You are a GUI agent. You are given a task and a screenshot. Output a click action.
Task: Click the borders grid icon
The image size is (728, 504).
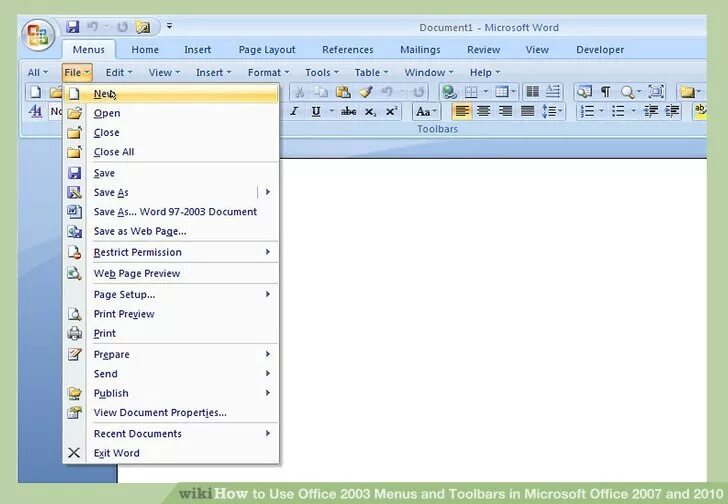[x=471, y=92]
